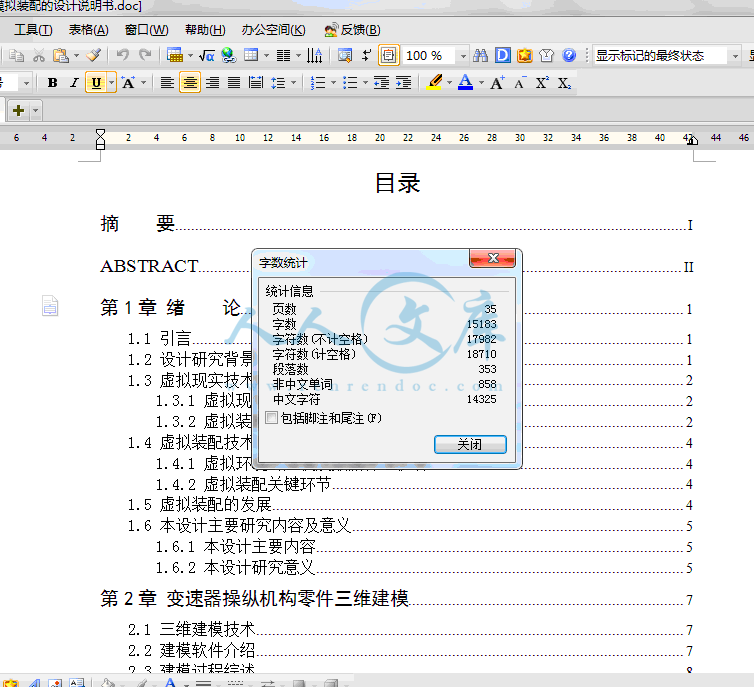
Task: Apply superscript X² formatting
Action: coord(542,83)
